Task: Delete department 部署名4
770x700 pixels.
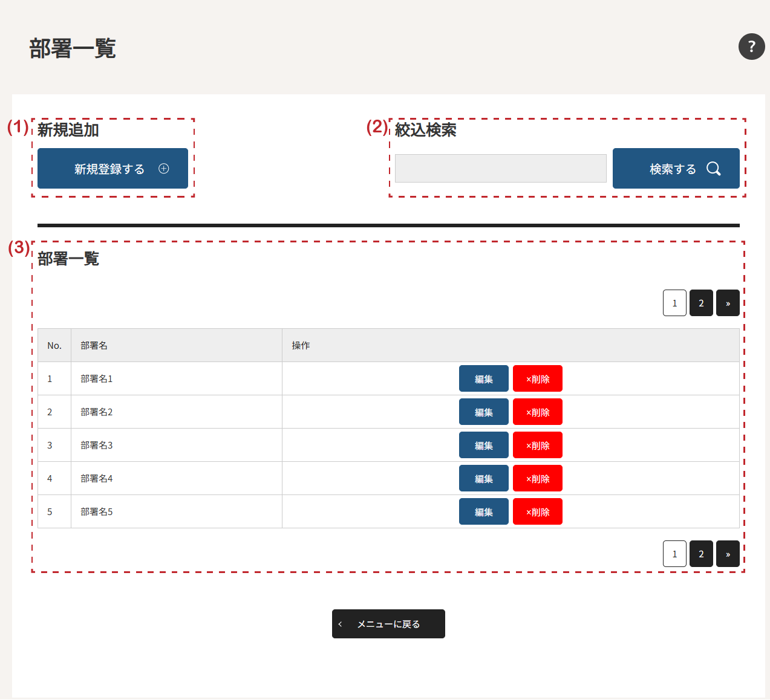Action: [537, 479]
